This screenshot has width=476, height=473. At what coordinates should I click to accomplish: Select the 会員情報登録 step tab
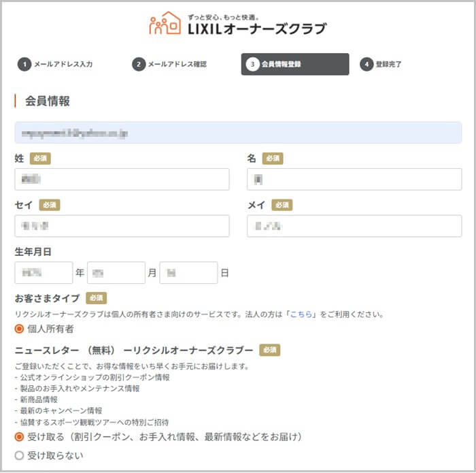[x=294, y=65]
